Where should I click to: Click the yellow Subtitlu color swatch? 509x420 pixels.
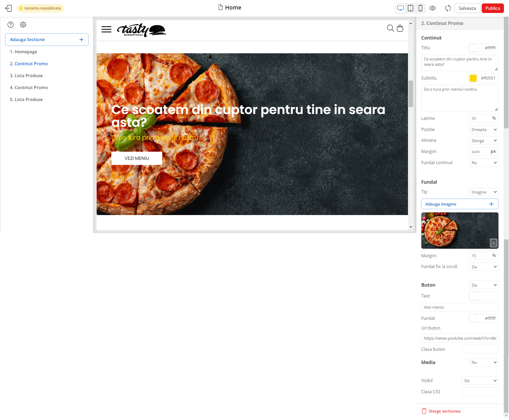[473, 78]
